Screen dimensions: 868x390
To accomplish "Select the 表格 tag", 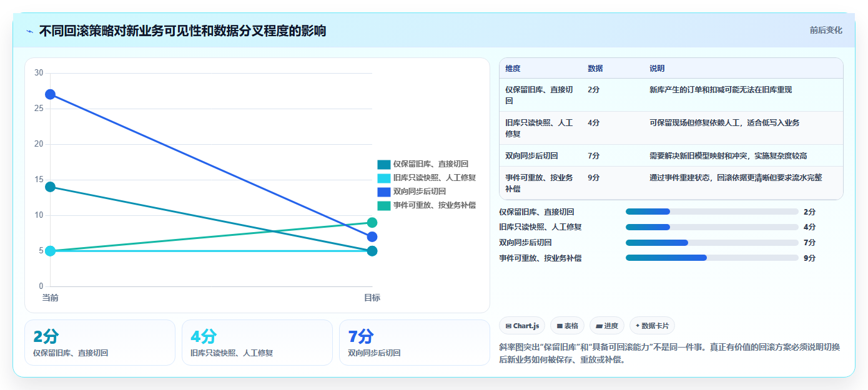I will [x=567, y=326].
